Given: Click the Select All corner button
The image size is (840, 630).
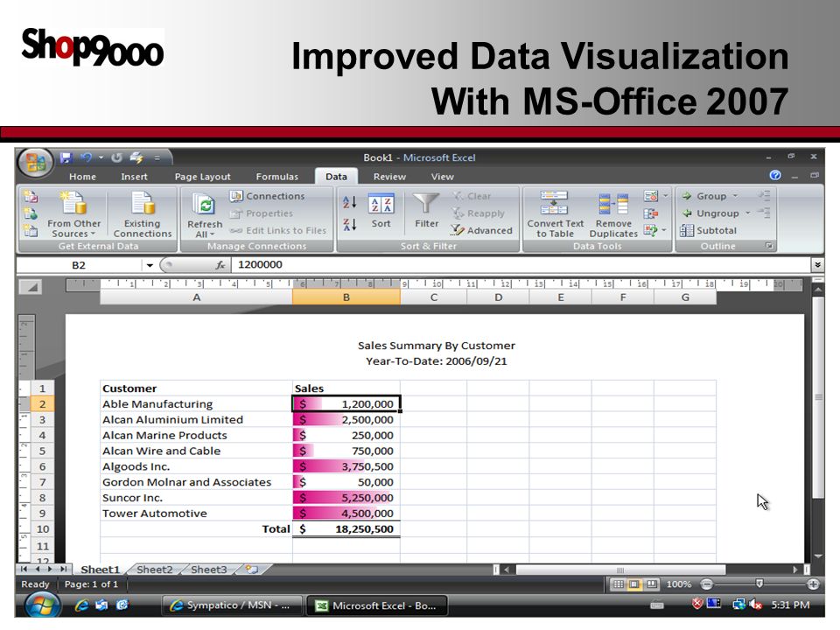Looking at the screenshot, I should click(x=31, y=287).
